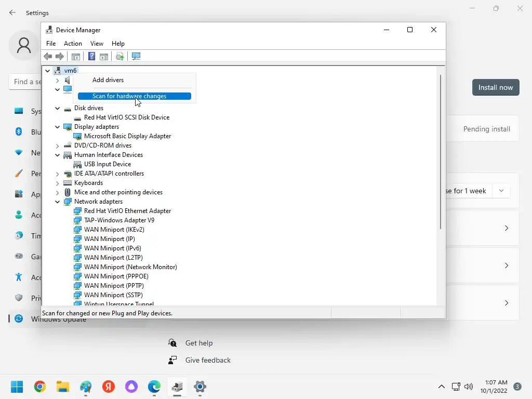Viewport: 532px width, 399px height.
Task: Choose Scan for hardware changes menu entry
Action: click(135, 96)
